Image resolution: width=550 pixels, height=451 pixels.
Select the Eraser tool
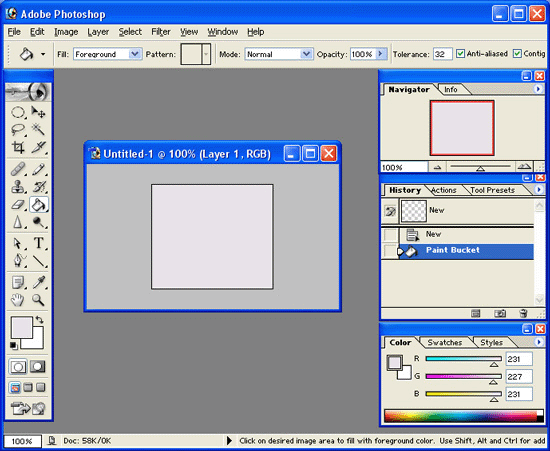18,204
